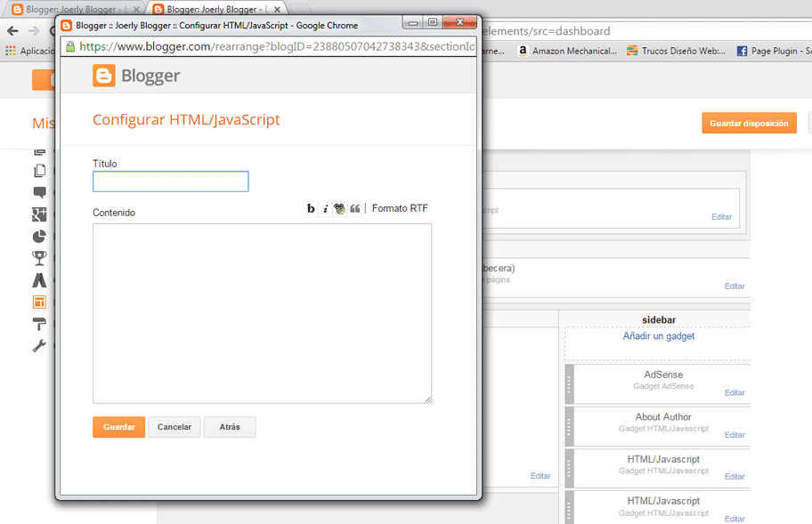Open the Aplicaciones bookmarks shortcut

point(29,51)
